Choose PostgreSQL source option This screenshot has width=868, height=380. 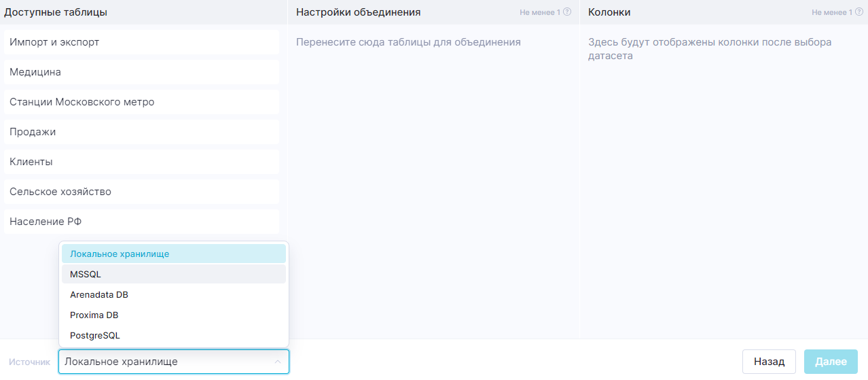pos(173,336)
